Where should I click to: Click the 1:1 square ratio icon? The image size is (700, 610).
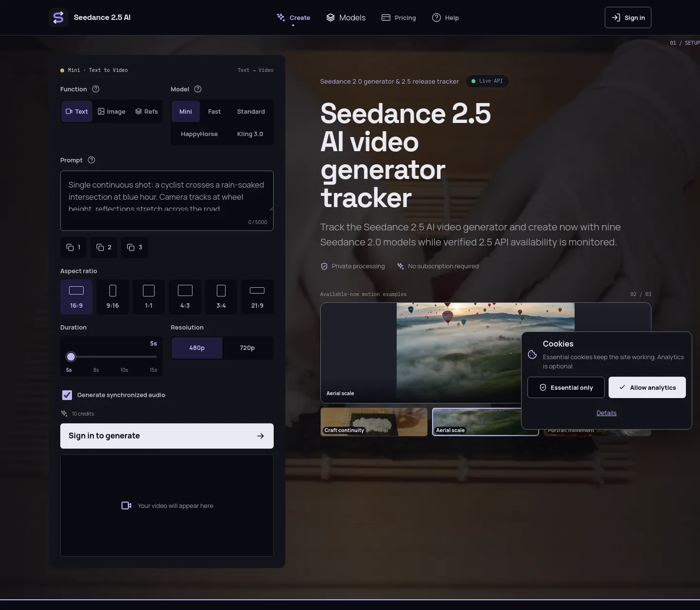149,291
